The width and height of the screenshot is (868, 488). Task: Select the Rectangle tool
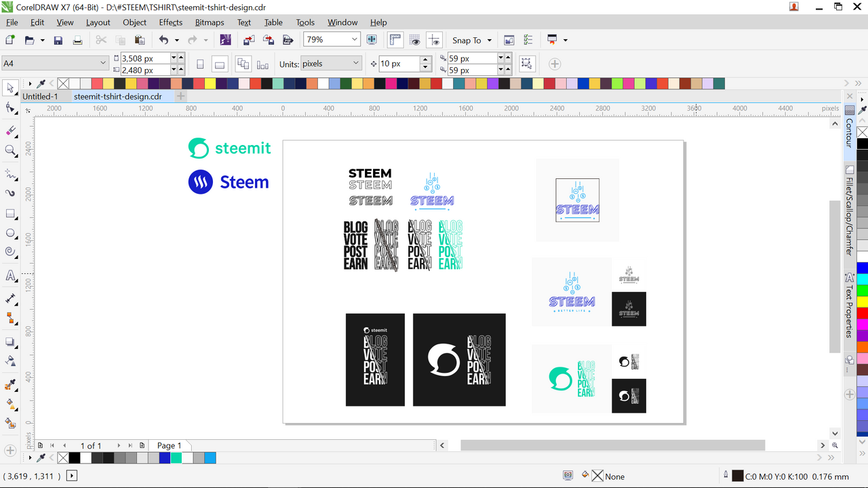[x=10, y=213]
